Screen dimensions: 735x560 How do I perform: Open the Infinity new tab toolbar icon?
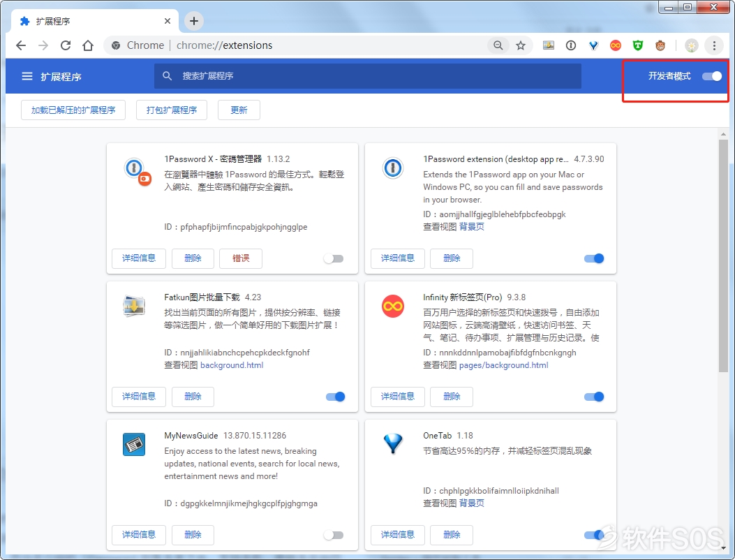tap(616, 45)
